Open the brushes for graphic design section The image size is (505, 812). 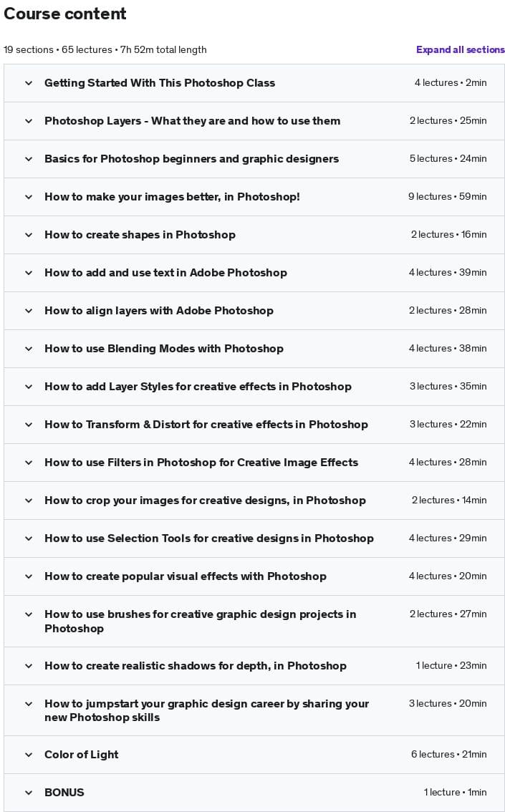coord(200,621)
